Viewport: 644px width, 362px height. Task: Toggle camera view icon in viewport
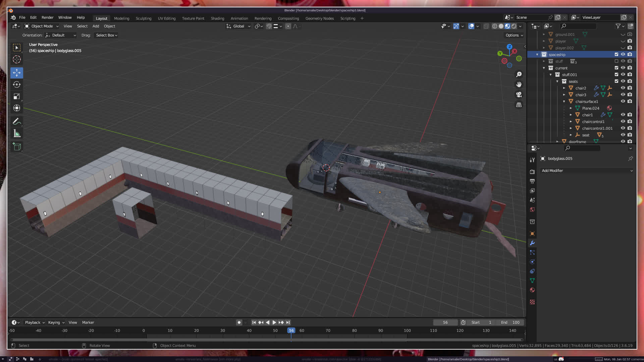(519, 95)
